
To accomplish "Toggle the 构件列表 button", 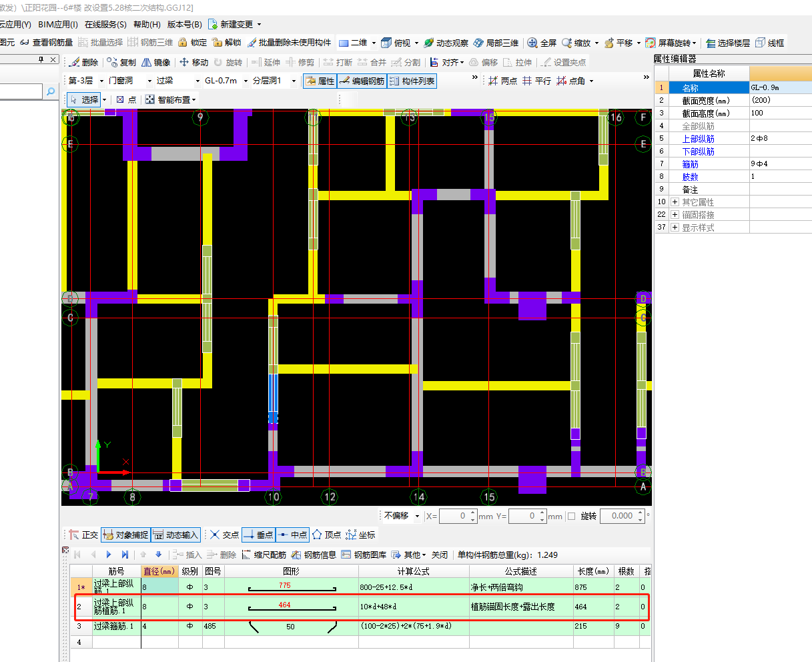I will point(412,81).
